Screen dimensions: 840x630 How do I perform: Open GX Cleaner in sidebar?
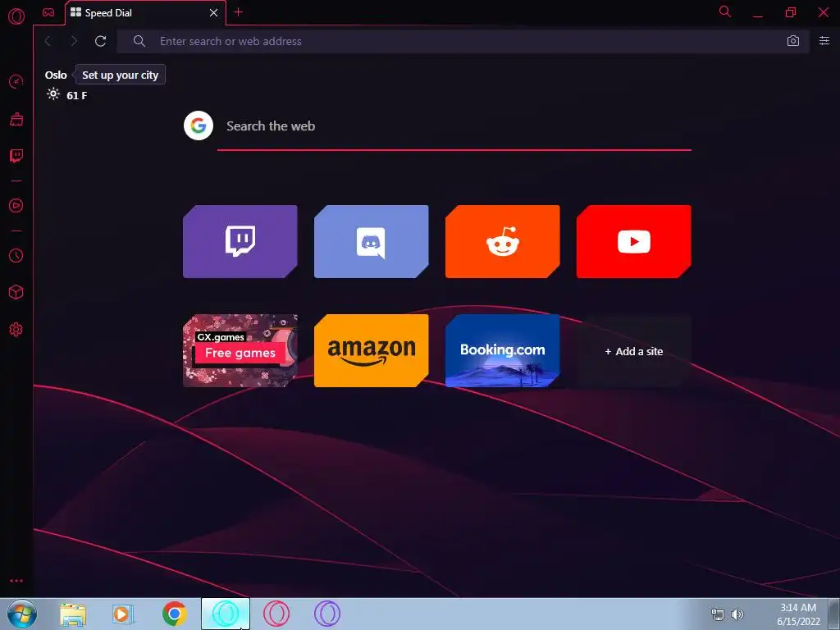pos(16,119)
